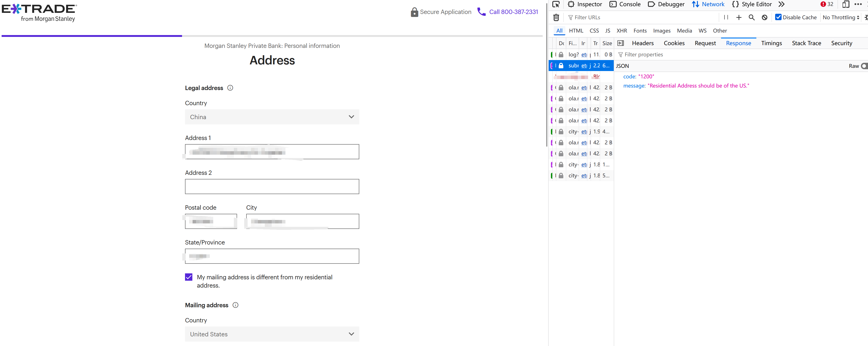Click the element picker icon
The height and width of the screenshot is (346, 868).
pyautogui.click(x=556, y=4)
